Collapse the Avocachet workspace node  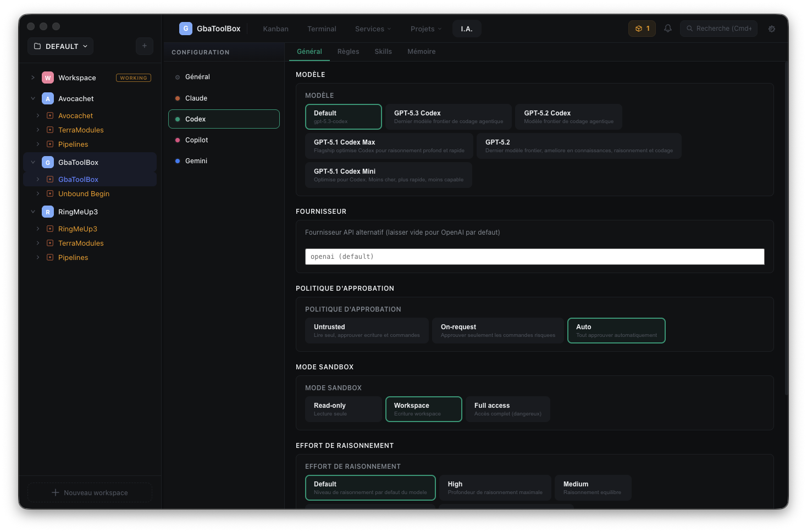coord(33,99)
